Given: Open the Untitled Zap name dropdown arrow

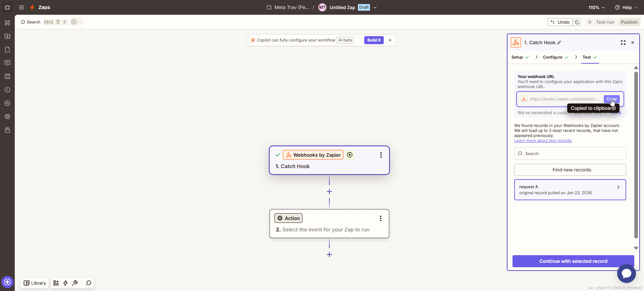Looking at the screenshot, I should (375, 7).
